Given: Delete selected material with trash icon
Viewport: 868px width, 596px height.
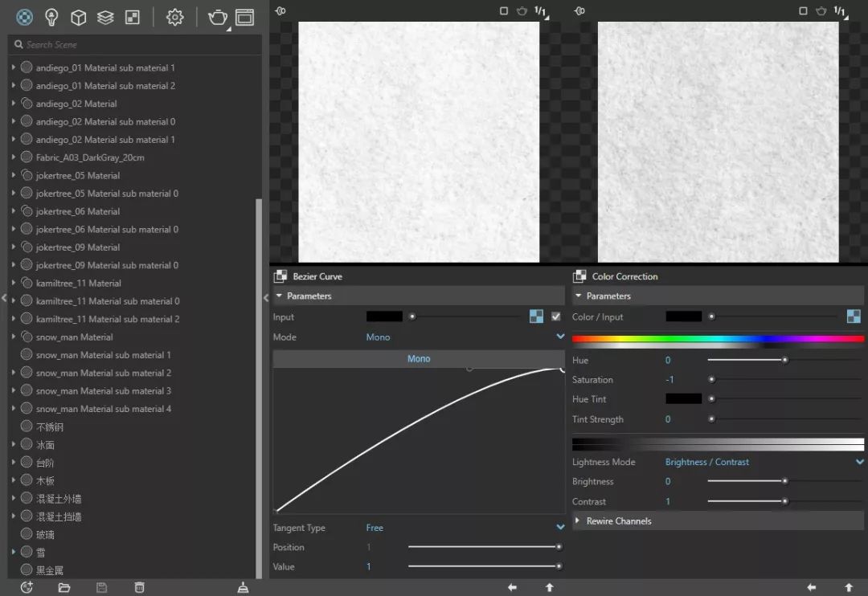Looking at the screenshot, I should coord(139,587).
